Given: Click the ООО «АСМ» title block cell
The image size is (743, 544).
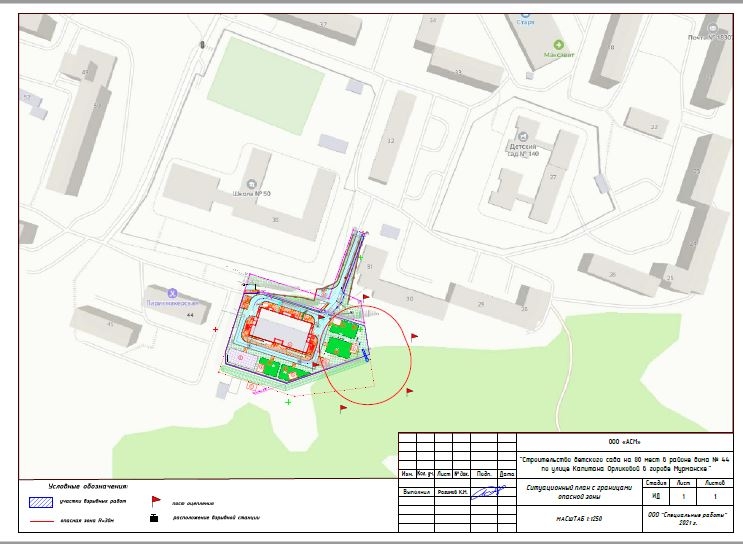Looking at the screenshot, I should tap(624, 441).
